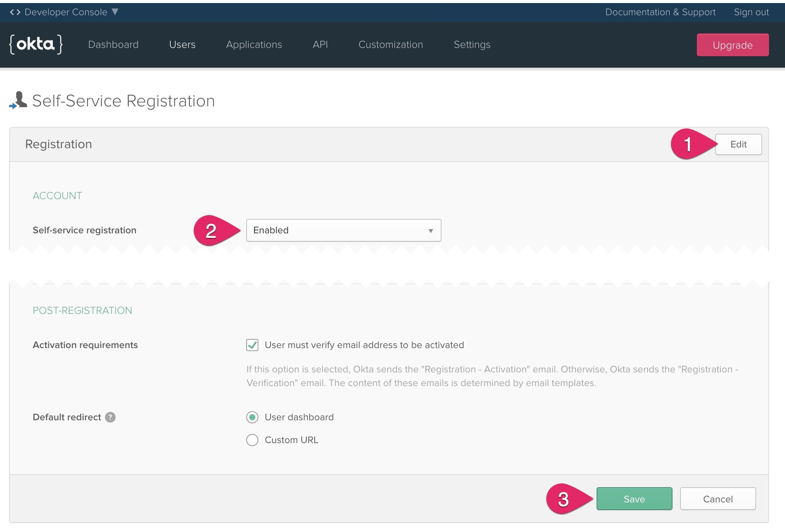Click the Okta logo
Screen dimensions: 785x532
coord(36,44)
